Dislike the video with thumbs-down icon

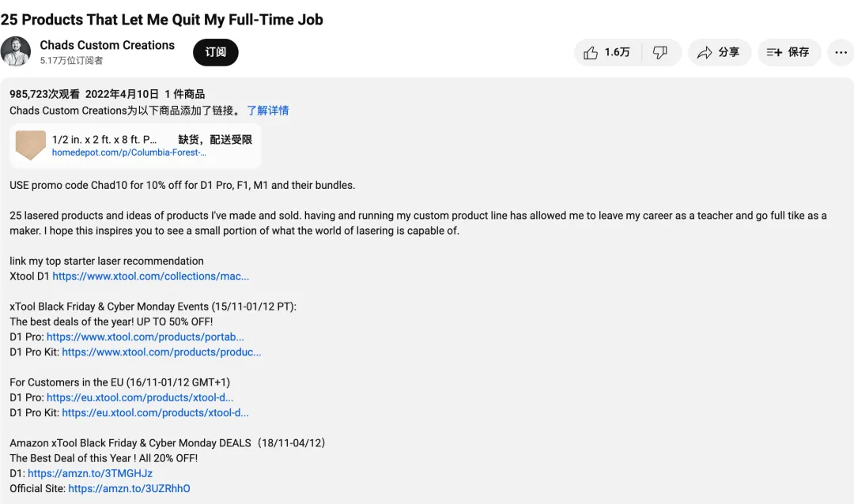point(660,52)
